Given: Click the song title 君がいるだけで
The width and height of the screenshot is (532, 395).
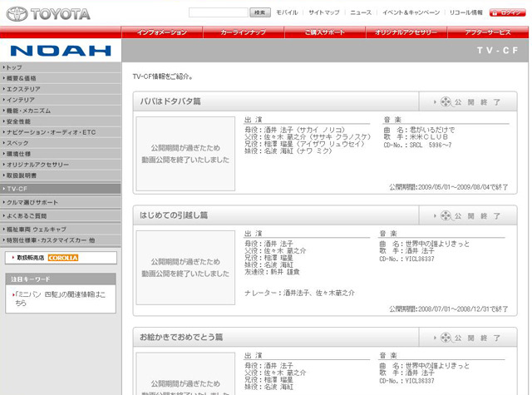Looking at the screenshot, I should coord(432,130).
